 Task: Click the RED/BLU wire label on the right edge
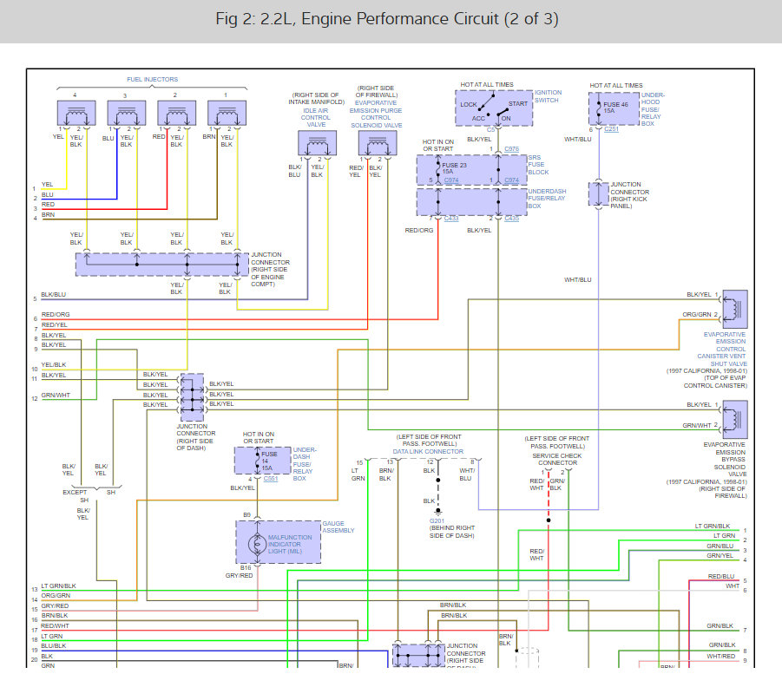721,576
